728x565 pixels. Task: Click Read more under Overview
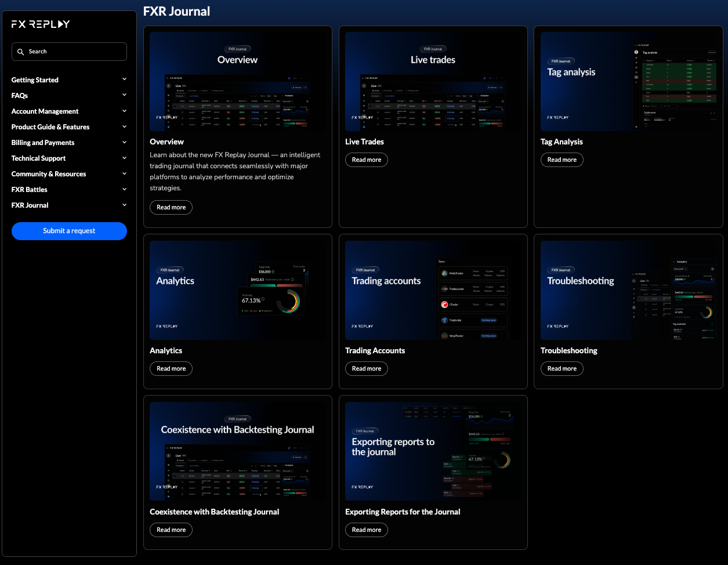(x=171, y=207)
